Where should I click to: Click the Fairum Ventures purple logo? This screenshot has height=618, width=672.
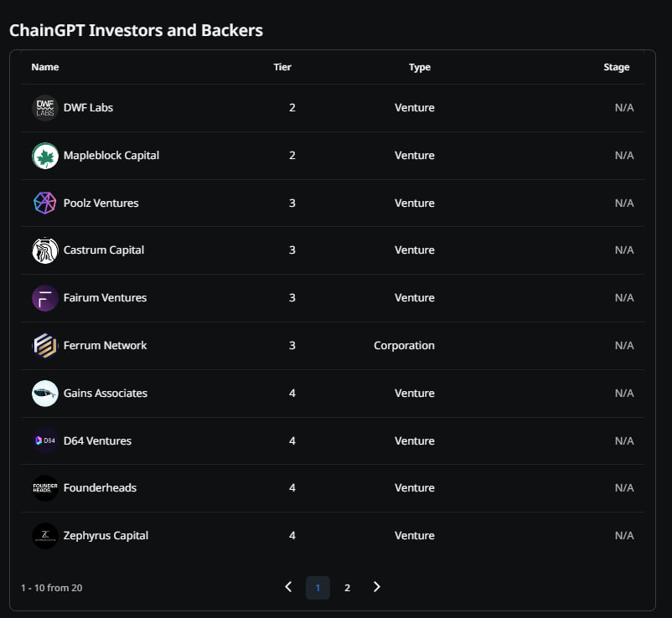tap(45, 298)
